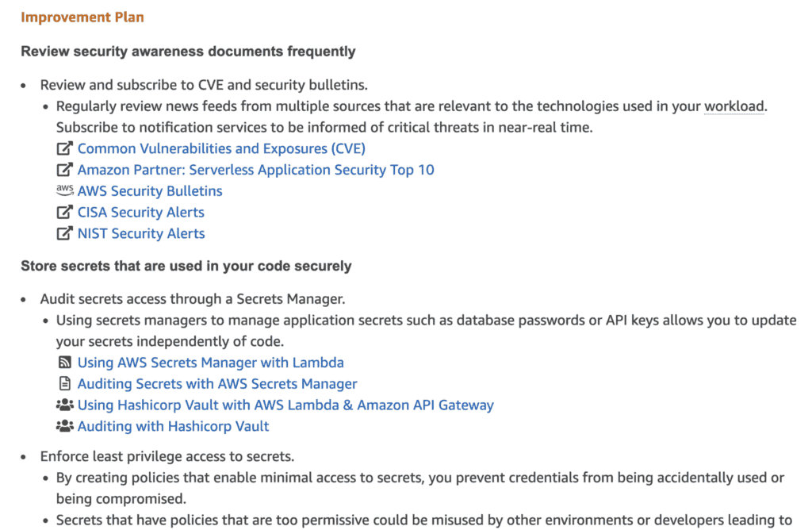Open Auditing Secrets with AWS Secrets Manager
The image size is (812, 530).
pos(217,384)
